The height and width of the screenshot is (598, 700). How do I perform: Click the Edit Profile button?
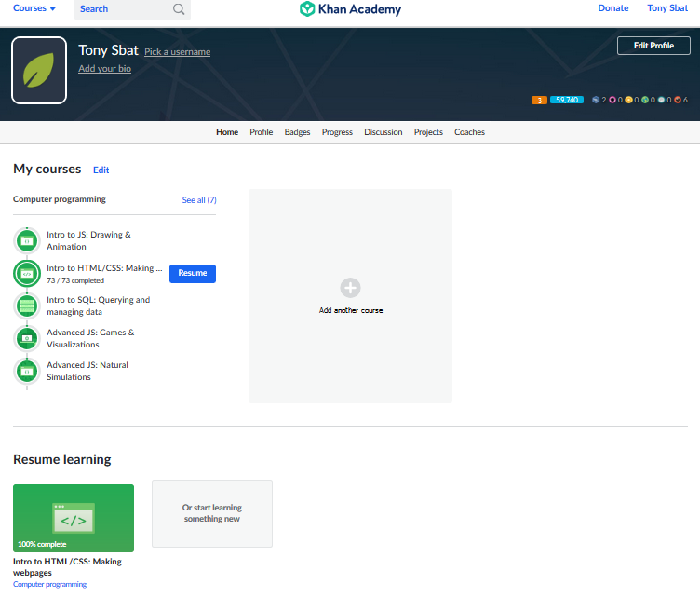[x=653, y=46]
